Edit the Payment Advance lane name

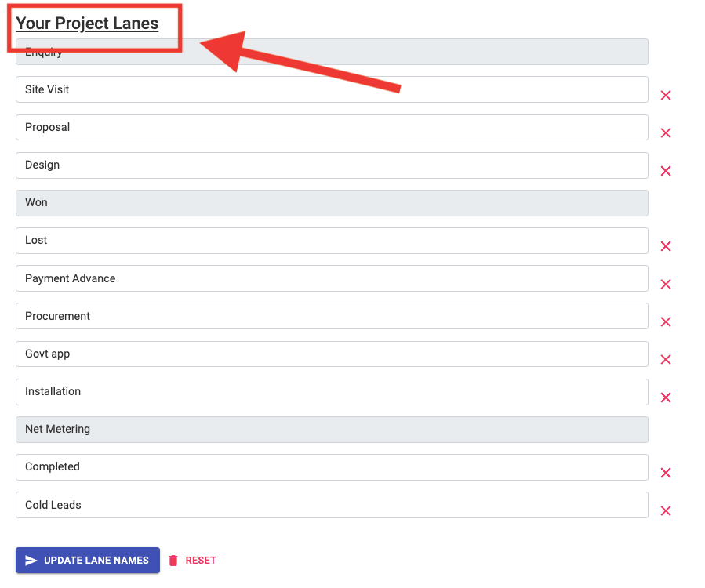click(x=332, y=278)
